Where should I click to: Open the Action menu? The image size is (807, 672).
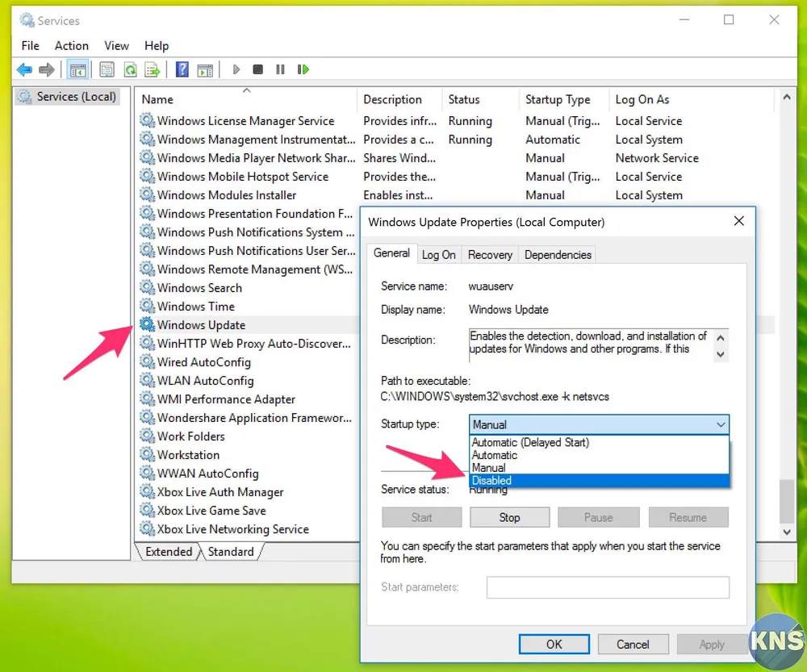(x=71, y=46)
